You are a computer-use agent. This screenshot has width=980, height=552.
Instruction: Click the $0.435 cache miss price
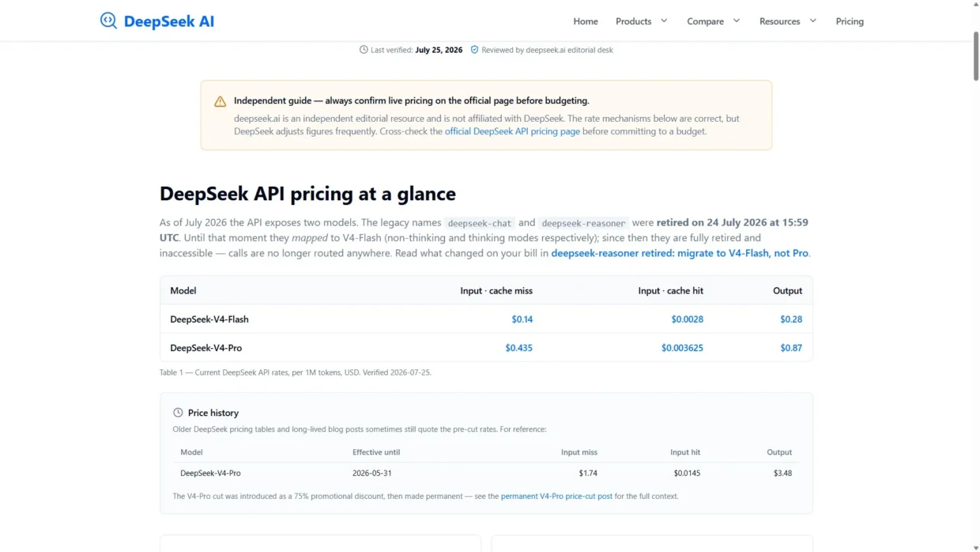[x=518, y=348]
